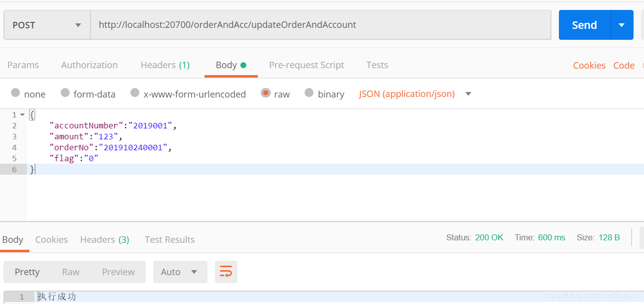The width and height of the screenshot is (644, 304).
Task: Switch response view to Preview
Action: tap(118, 272)
